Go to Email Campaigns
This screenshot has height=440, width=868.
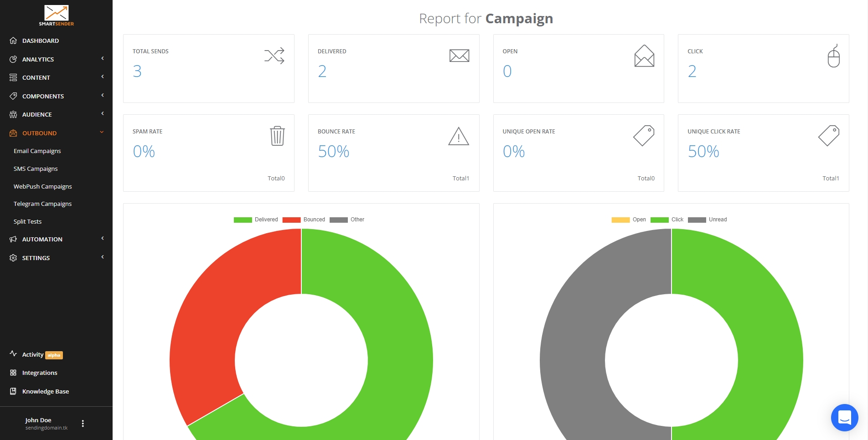37,151
